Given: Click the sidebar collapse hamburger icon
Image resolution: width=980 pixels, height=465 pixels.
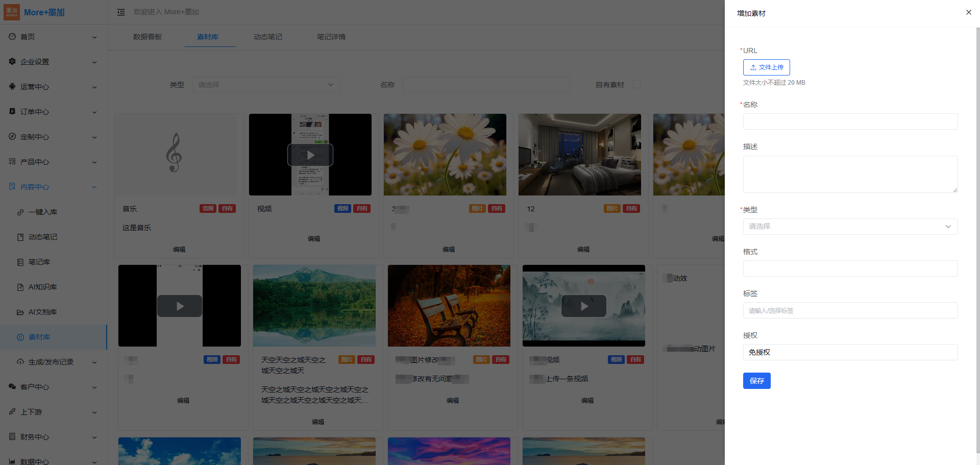Looking at the screenshot, I should click(x=121, y=12).
